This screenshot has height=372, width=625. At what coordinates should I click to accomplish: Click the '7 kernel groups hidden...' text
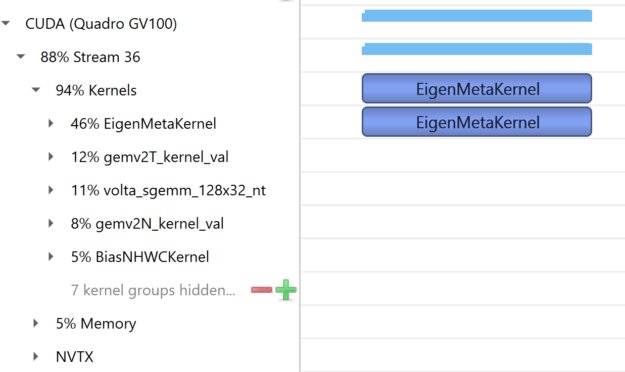[x=153, y=290]
